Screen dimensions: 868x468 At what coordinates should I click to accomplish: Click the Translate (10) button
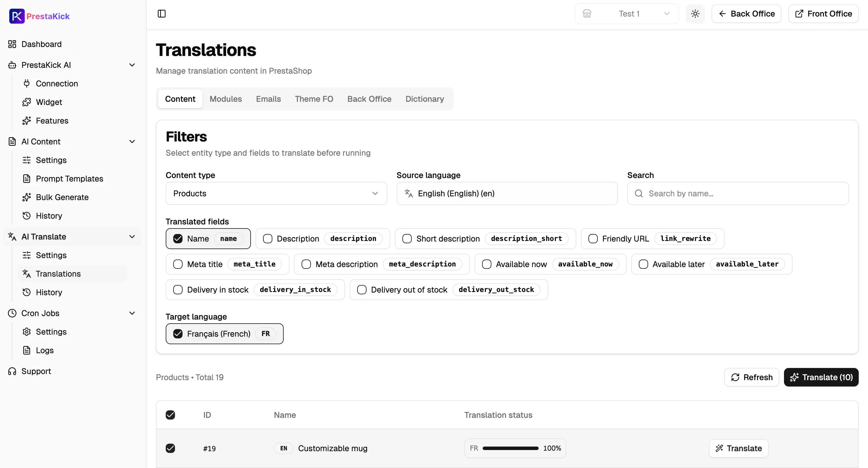(x=821, y=377)
